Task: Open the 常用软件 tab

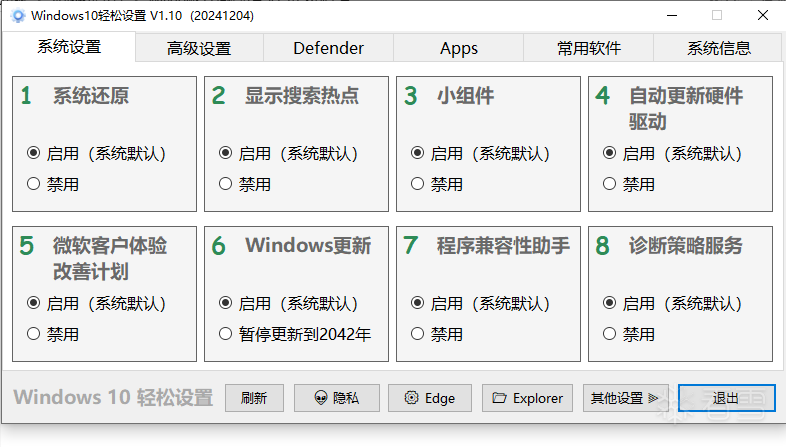Action: pos(588,48)
